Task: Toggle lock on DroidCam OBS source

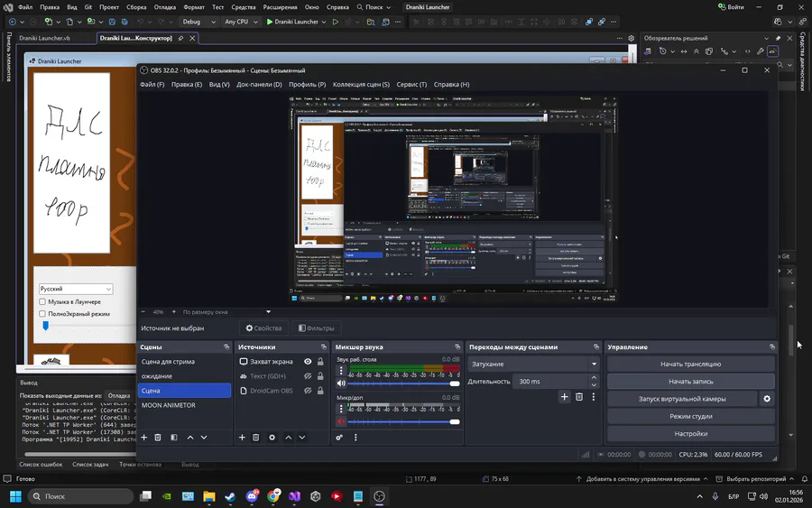Action: click(x=320, y=391)
